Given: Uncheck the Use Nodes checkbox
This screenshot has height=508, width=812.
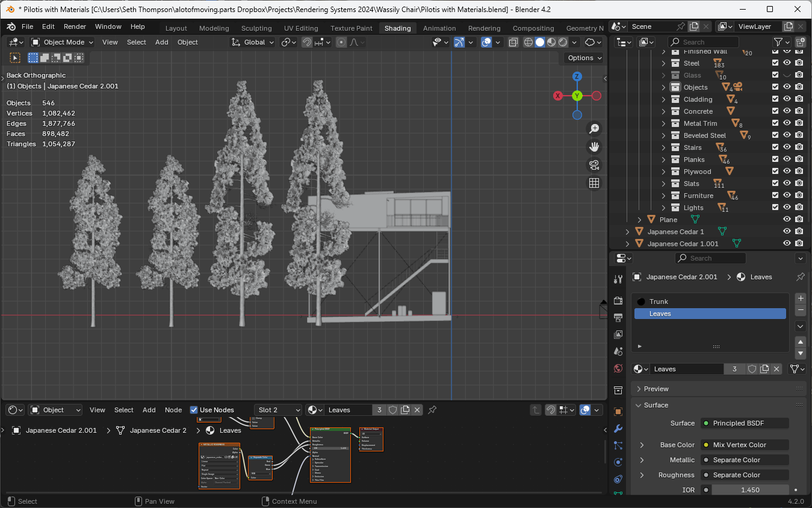Looking at the screenshot, I should point(194,410).
